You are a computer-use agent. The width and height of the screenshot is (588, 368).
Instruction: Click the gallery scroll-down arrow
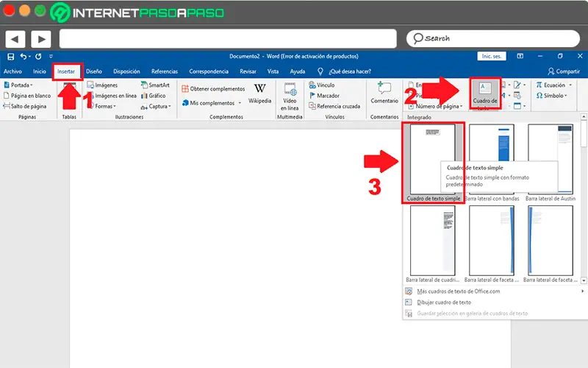(x=584, y=280)
